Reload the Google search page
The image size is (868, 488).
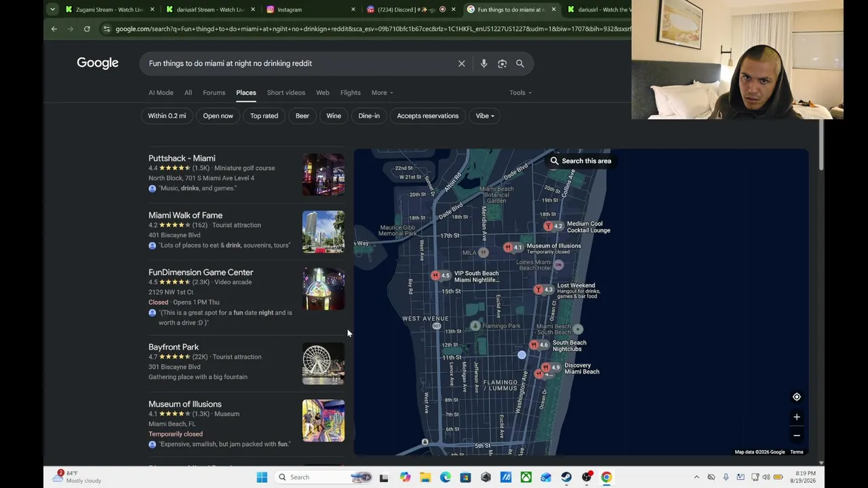click(87, 29)
